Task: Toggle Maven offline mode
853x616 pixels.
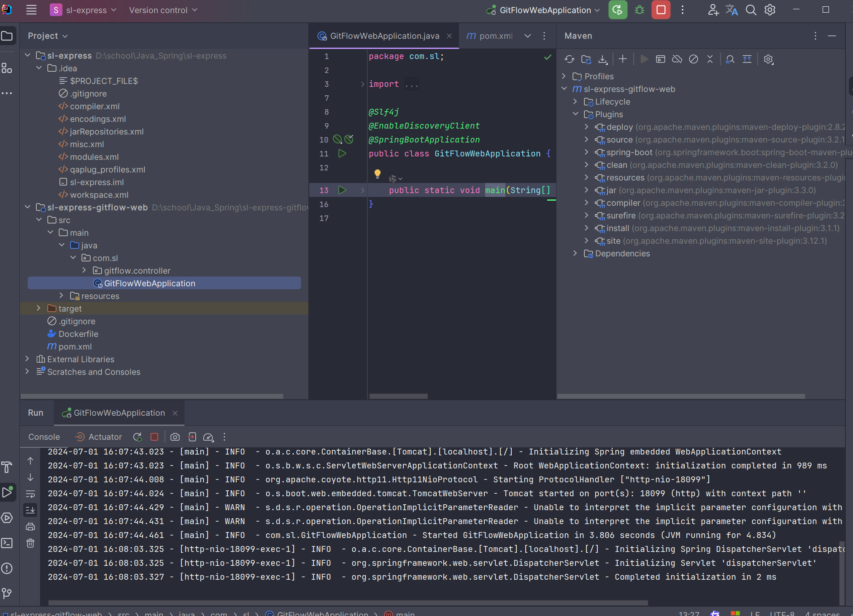Action: pos(677,59)
